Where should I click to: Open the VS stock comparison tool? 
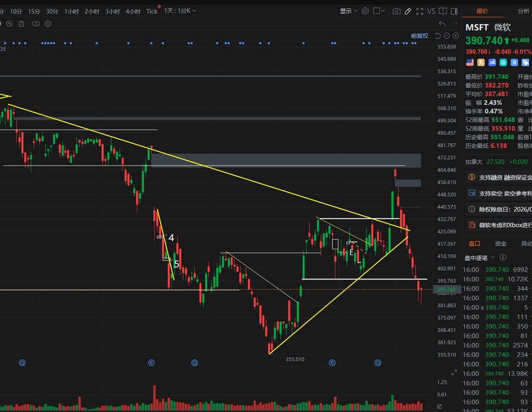[431, 11]
